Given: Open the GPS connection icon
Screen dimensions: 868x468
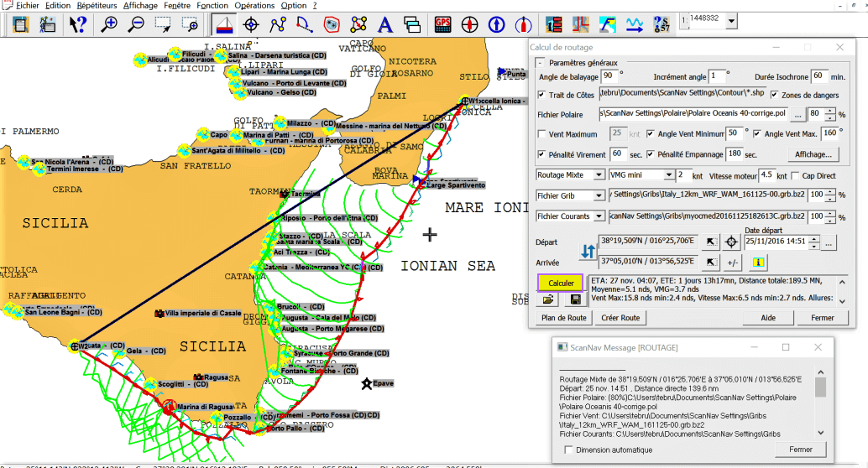Looking at the screenshot, I should click(x=442, y=24).
